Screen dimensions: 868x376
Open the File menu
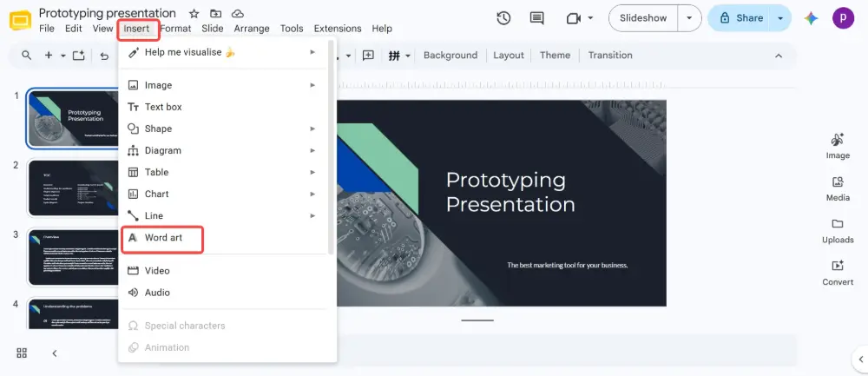pyautogui.click(x=47, y=29)
